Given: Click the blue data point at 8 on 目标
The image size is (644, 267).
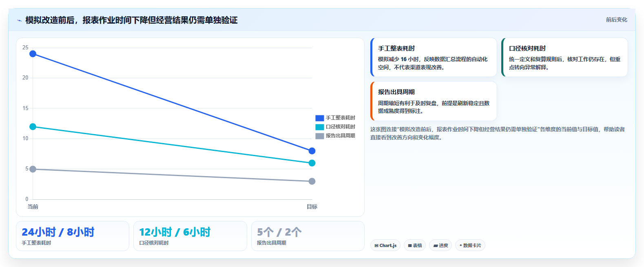Looking at the screenshot, I should pos(312,151).
